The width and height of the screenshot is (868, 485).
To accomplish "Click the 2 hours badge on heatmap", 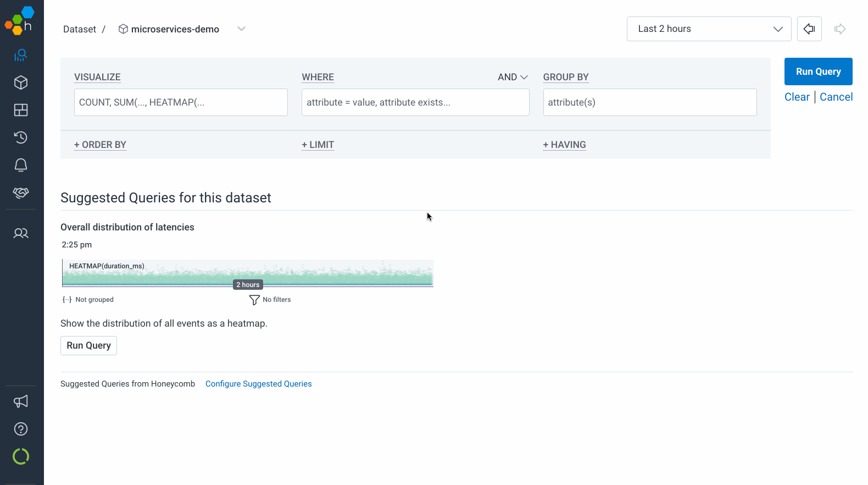I will [x=248, y=284].
